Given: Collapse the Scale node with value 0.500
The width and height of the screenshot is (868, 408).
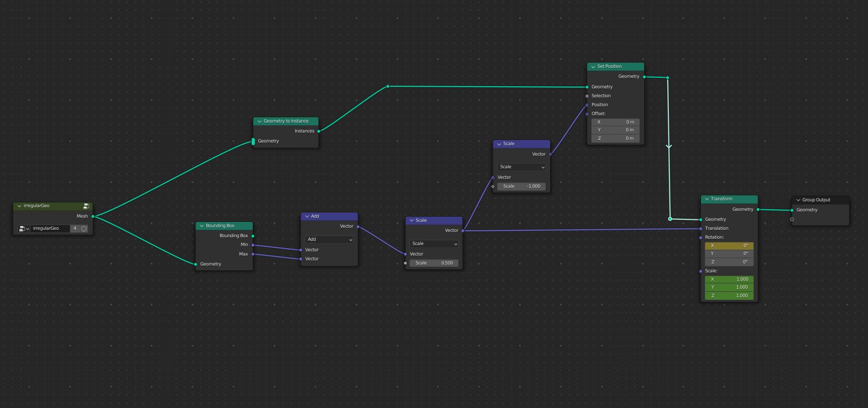Looking at the screenshot, I should coord(412,221).
